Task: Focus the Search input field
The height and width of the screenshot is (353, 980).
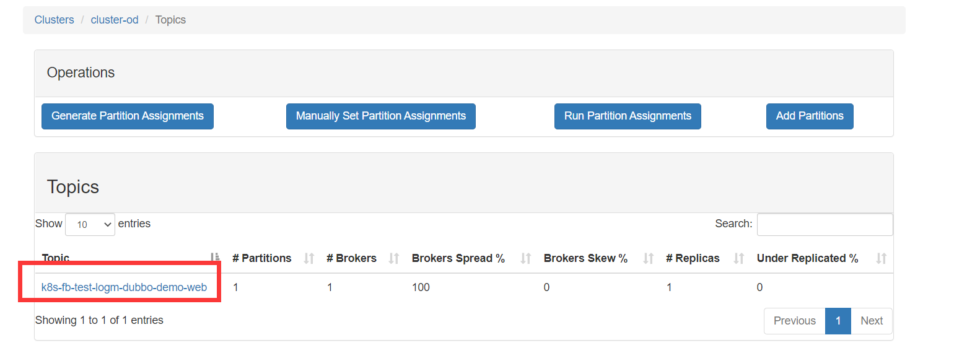Action: click(x=825, y=224)
